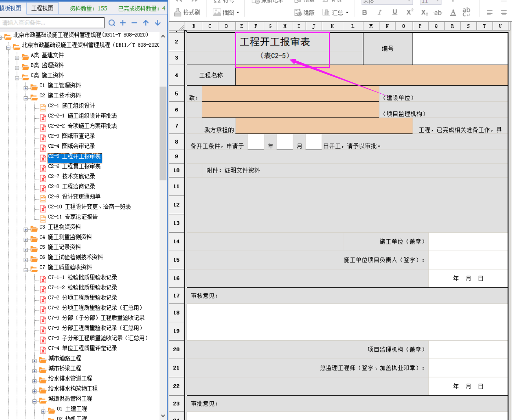The image size is (512, 420).
Task: Click the 隐藏 hide button
Action: click(304, 12)
